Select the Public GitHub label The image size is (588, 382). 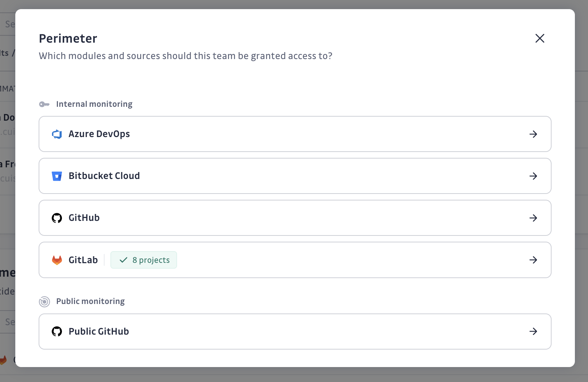99,331
